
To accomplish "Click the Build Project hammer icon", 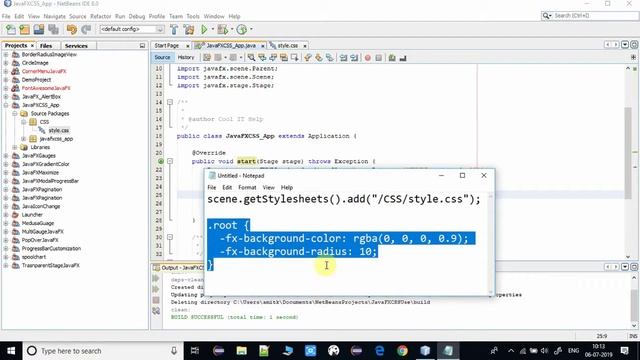I will coord(174,29).
